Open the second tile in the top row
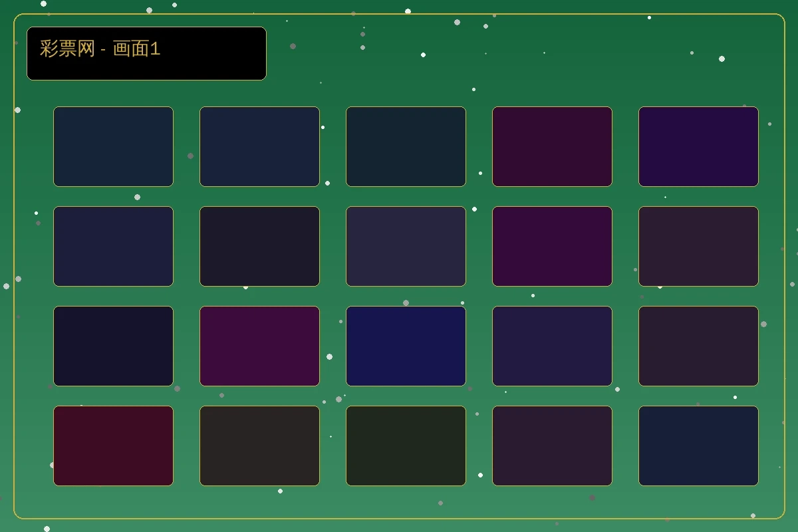 tap(259, 146)
